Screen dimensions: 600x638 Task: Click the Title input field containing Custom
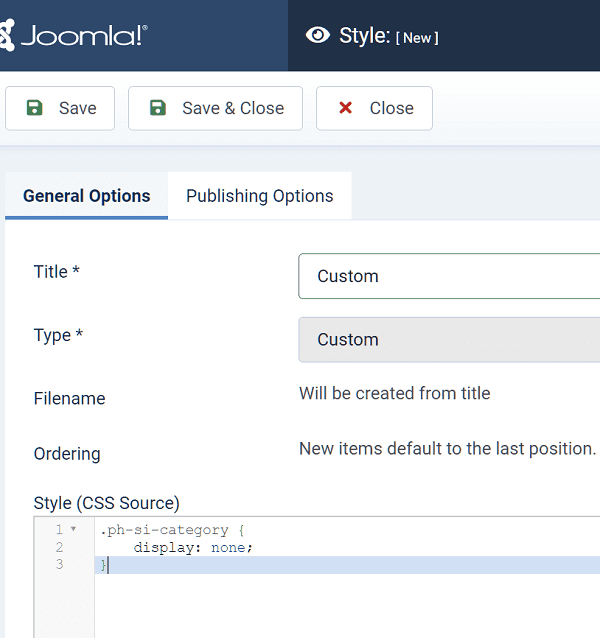pos(450,276)
